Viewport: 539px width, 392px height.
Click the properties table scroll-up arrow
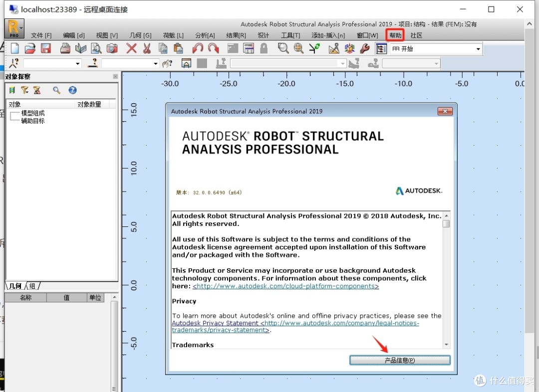pyautogui.click(x=114, y=297)
